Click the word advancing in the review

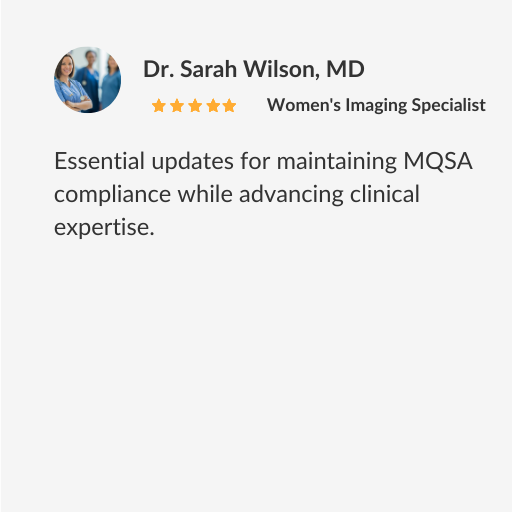tap(291, 195)
